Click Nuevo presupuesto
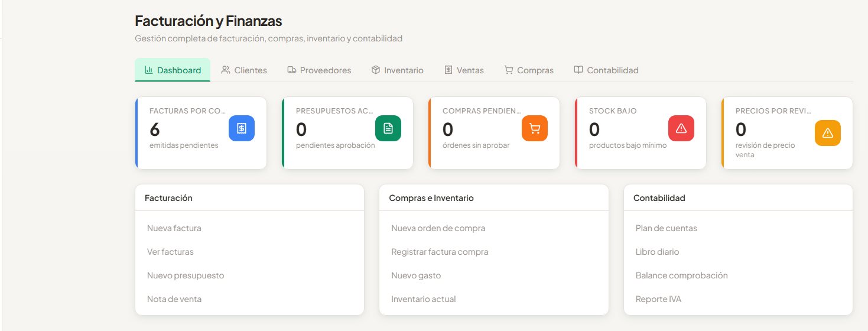This screenshot has height=331, width=868. point(186,275)
